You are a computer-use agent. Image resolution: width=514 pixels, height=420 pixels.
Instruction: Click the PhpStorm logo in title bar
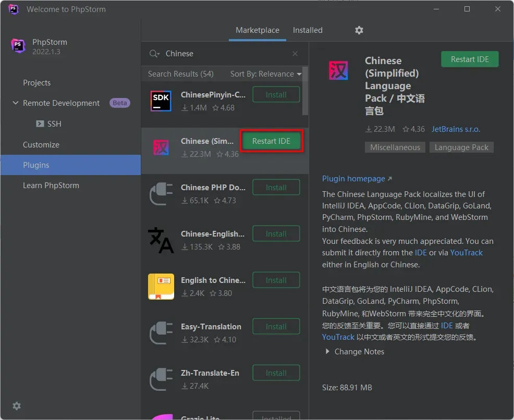click(x=14, y=9)
